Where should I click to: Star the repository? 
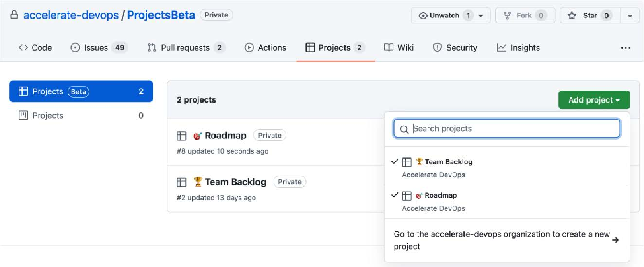590,16
